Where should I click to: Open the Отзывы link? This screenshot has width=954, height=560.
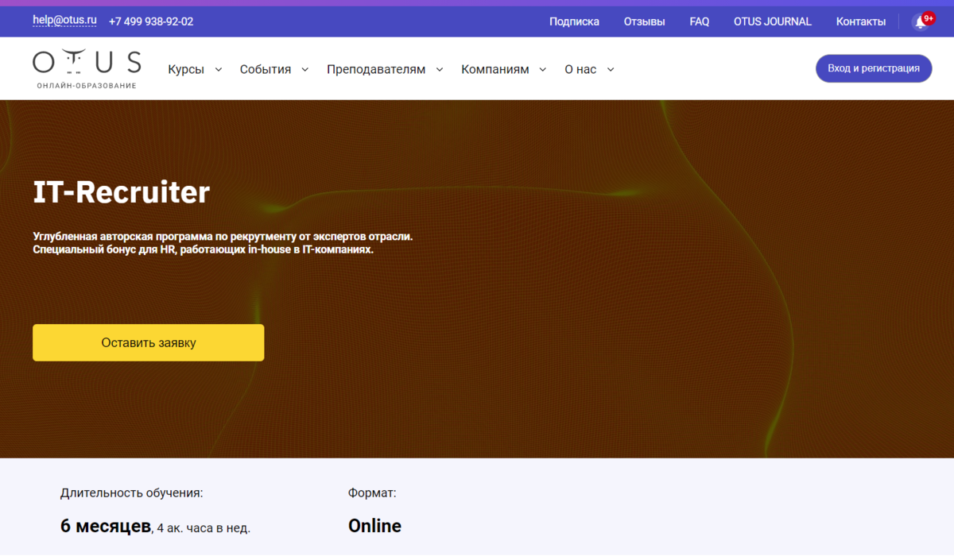(x=644, y=21)
